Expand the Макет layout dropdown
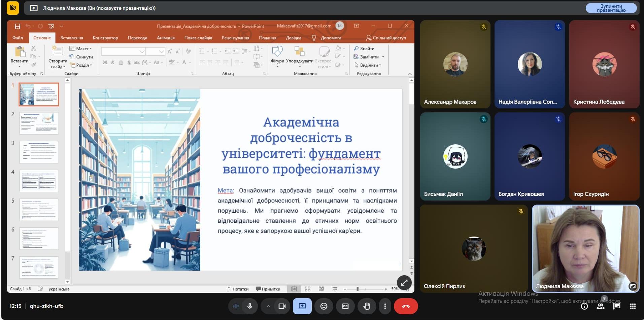Image resolution: width=644 pixels, height=320 pixels. coord(80,48)
